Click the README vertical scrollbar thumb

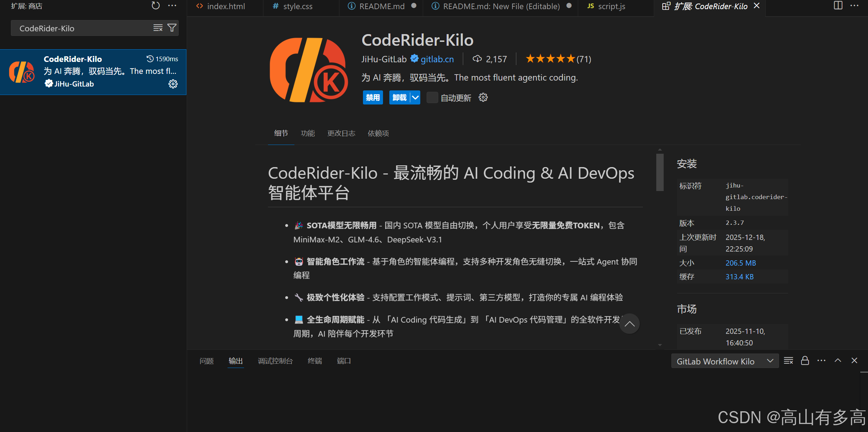coord(660,172)
